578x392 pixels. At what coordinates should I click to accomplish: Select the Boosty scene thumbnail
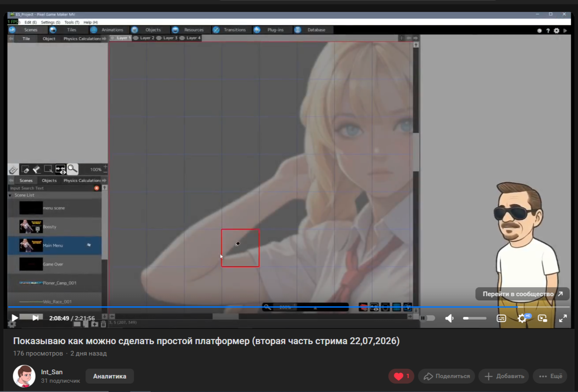[31, 227]
